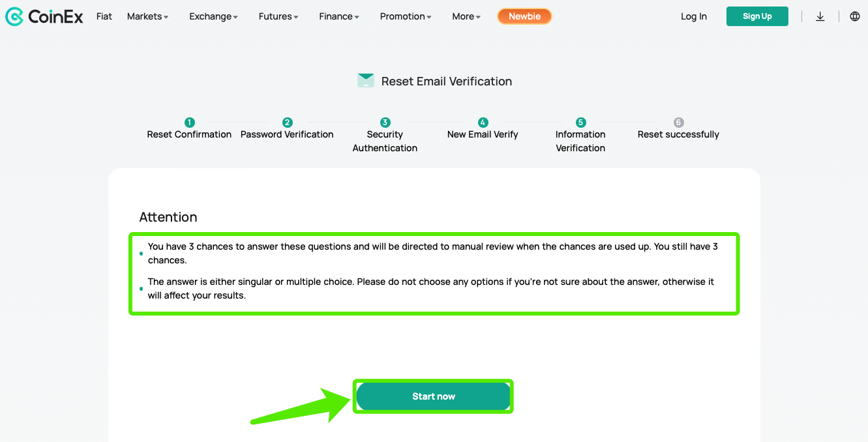Expand the Exchange dropdown menu

[x=213, y=16]
